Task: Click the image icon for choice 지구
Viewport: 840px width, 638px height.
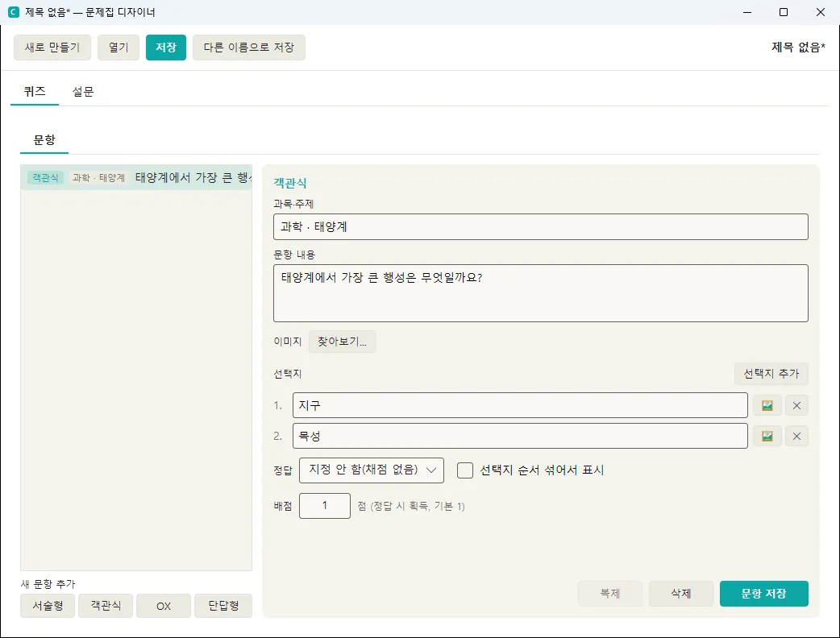Action: (x=767, y=406)
